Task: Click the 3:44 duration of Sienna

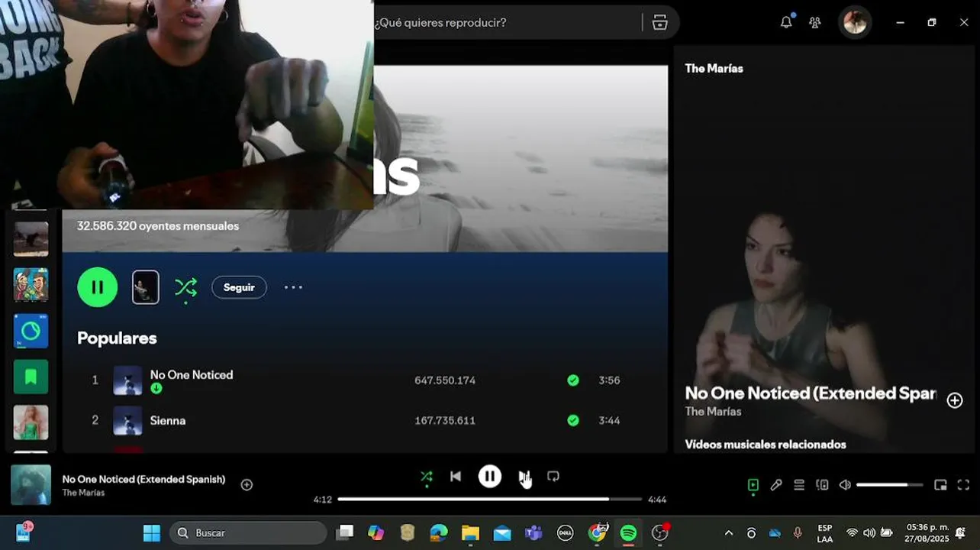Action: click(x=609, y=420)
